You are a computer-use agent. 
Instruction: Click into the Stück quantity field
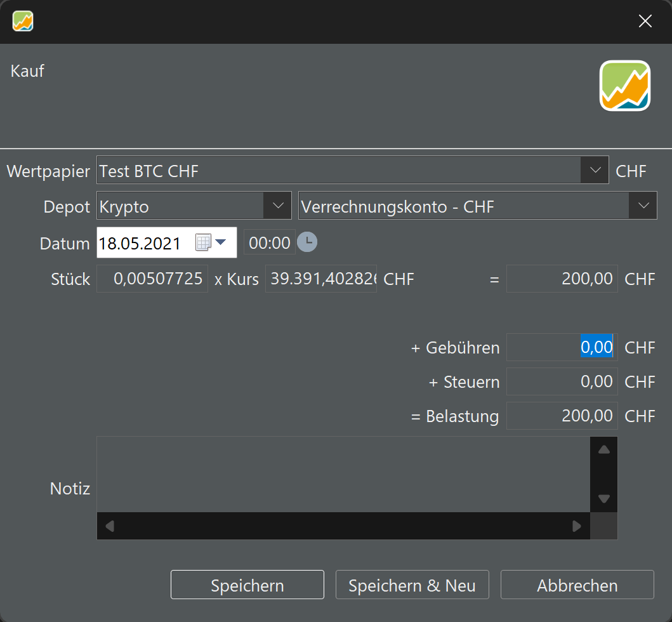tap(152, 279)
